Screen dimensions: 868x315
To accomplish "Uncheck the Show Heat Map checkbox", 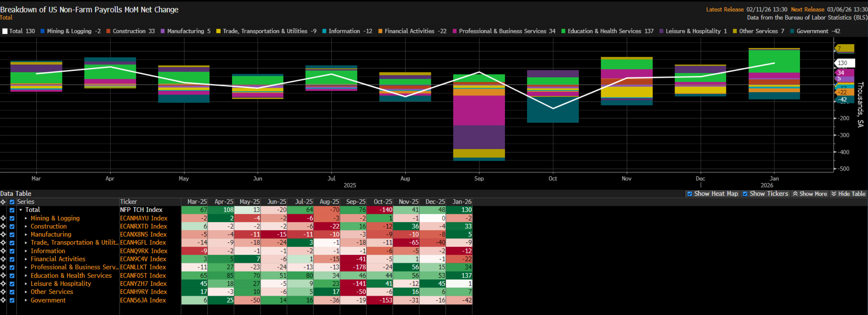I will tap(690, 194).
